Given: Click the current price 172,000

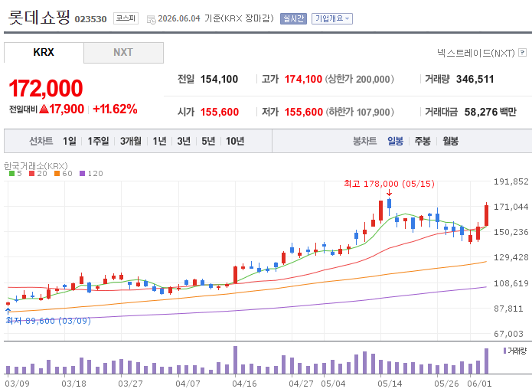Looking at the screenshot, I should 46,88.
